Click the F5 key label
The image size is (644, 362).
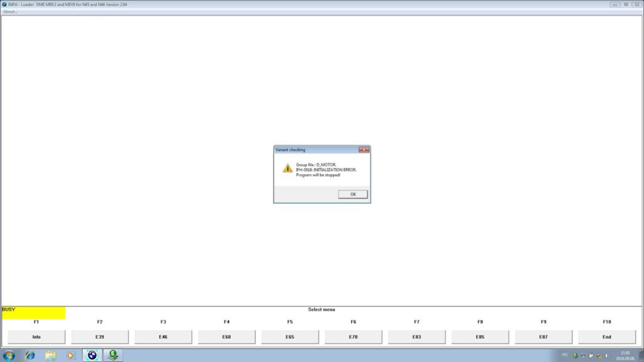click(290, 322)
